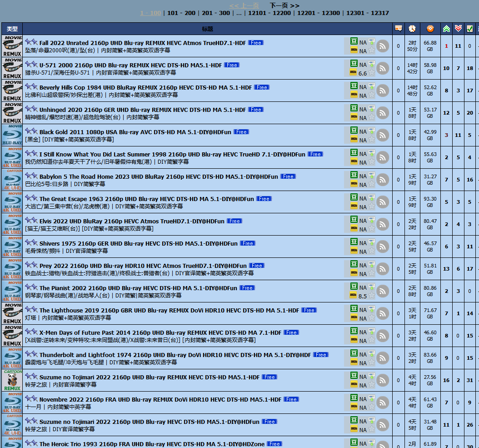Open the Douban icon for Shivers 1975

click(354, 242)
